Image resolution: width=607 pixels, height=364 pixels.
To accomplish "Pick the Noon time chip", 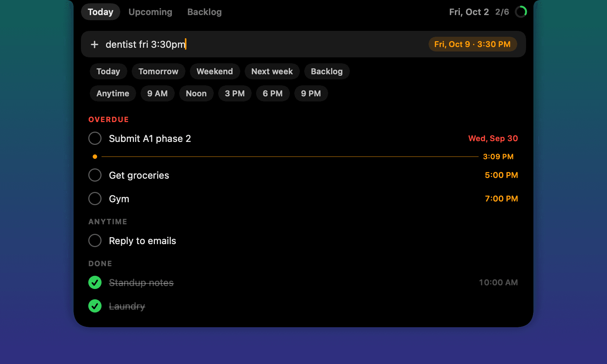I will (x=196, y=93).
